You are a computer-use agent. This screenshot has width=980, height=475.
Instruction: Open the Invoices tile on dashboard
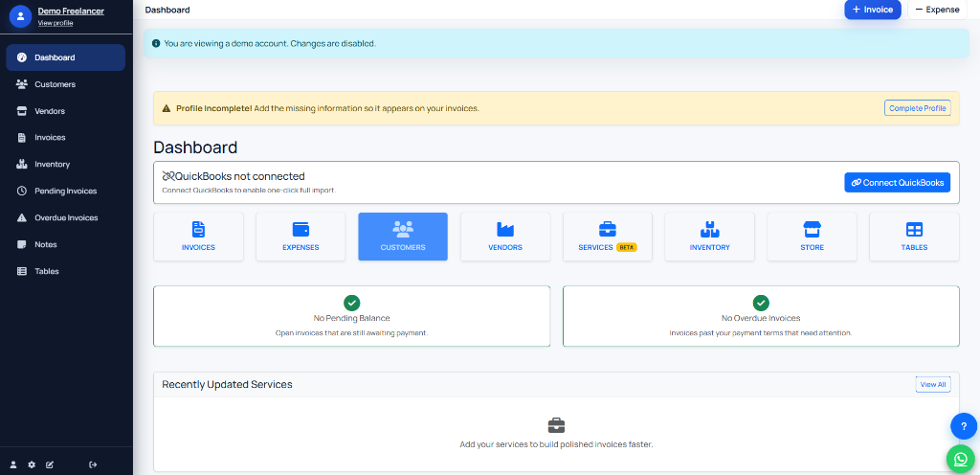(x=198, y=237)
